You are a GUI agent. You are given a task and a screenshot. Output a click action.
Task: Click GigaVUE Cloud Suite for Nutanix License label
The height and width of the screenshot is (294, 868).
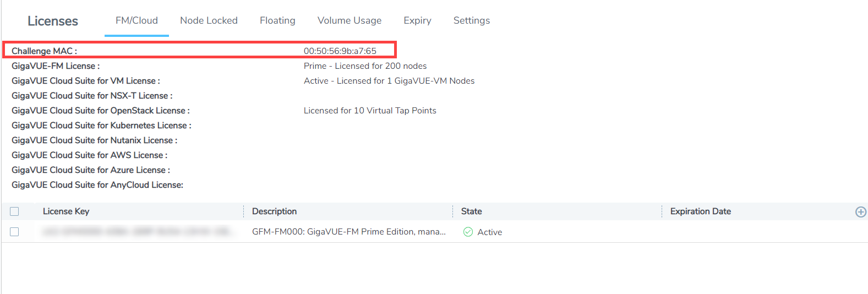[94, 140]
